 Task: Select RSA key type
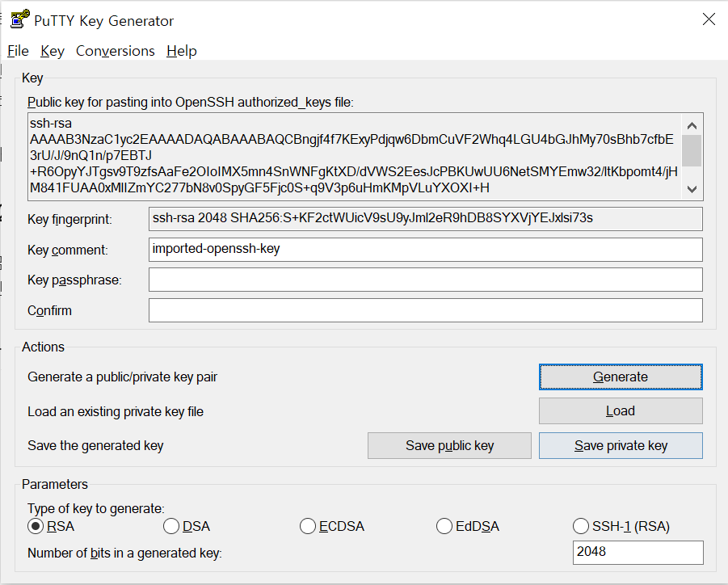[x=51, y=526]
